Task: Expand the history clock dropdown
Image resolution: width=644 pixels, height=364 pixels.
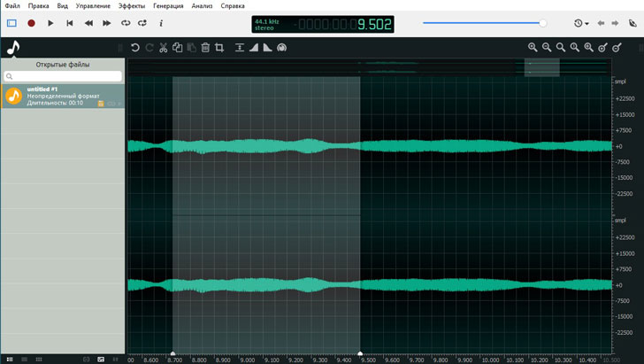Action: tap(580, 23)
